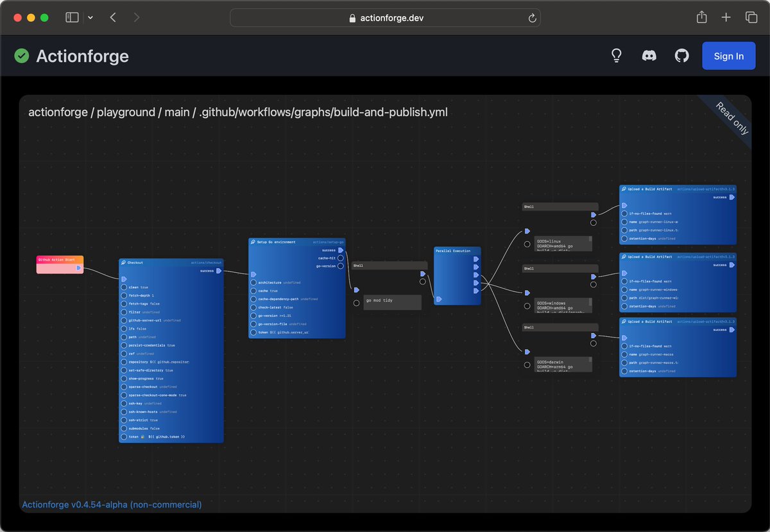This screenshot has height=532, width=770.
Task: Click the green Actionforge checkmark logo
Action: click(21, 56)
